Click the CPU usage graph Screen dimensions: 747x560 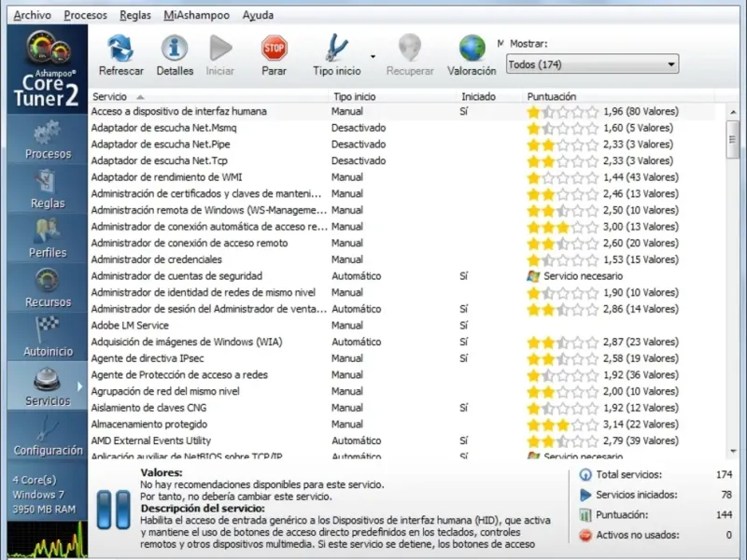(48, 539)
